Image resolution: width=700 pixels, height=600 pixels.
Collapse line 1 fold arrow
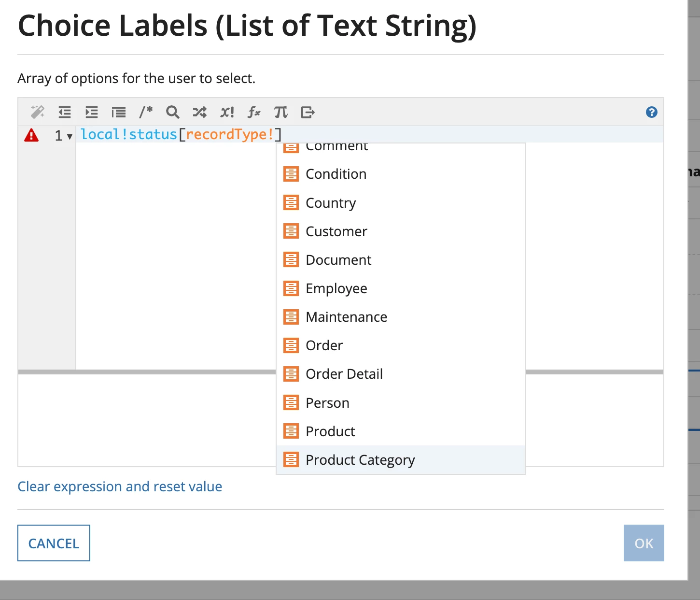[70, 136]
